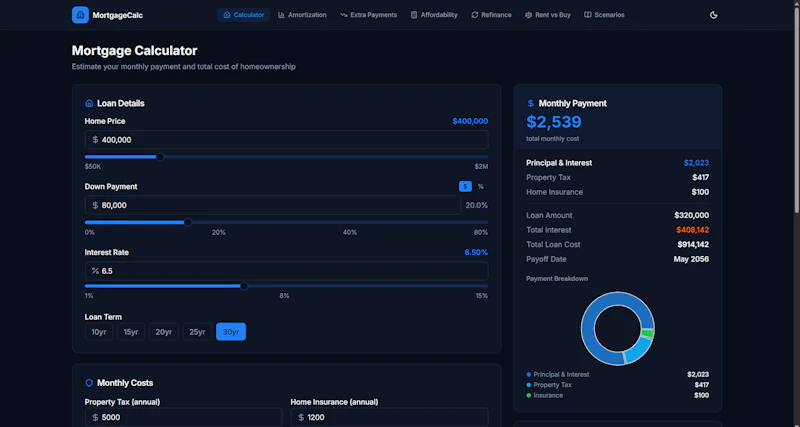Switch Down Payment to percent mode
The image size is (800, 427).
tap(481, 187)
